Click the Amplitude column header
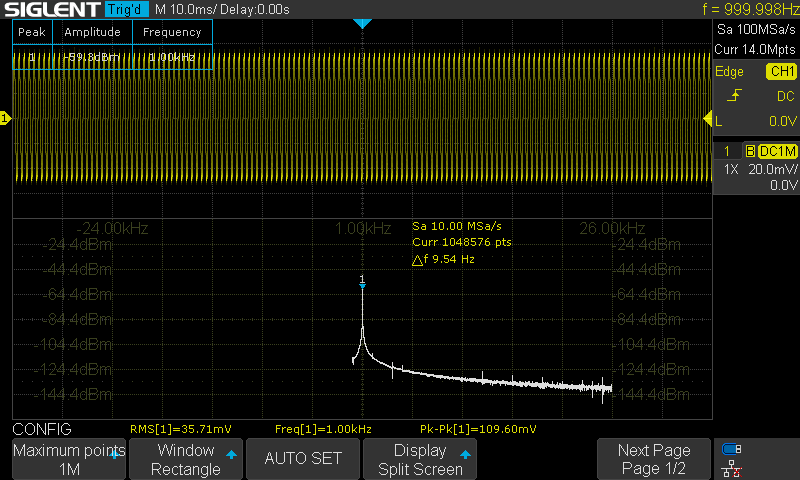Viewport: 800px width, 480px height. click(x=92, y=32)
